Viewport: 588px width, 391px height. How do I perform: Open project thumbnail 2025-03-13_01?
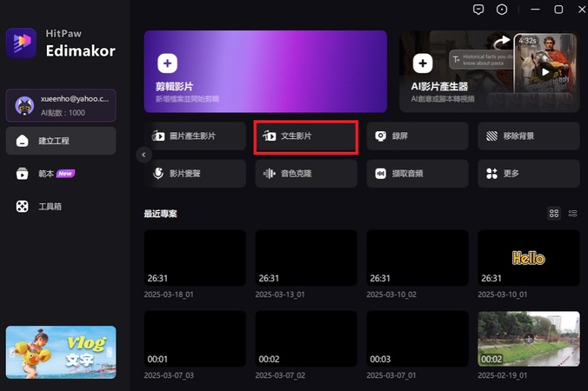pyautogui.click(x=306, y=258)
